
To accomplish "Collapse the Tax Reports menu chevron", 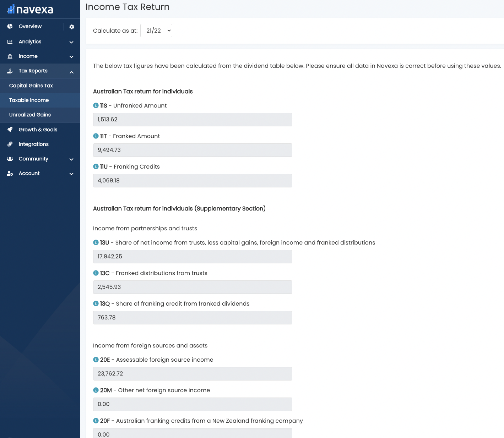I will click(71, 72).
